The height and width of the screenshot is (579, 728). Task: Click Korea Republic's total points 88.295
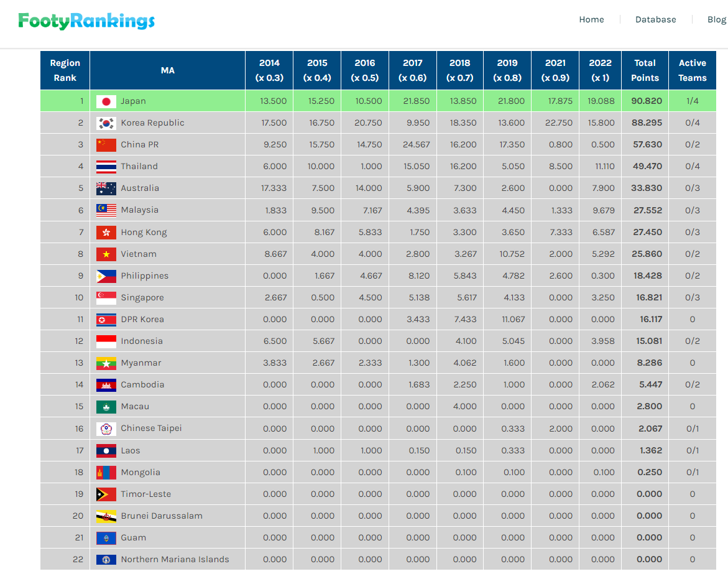click(647, 123)
